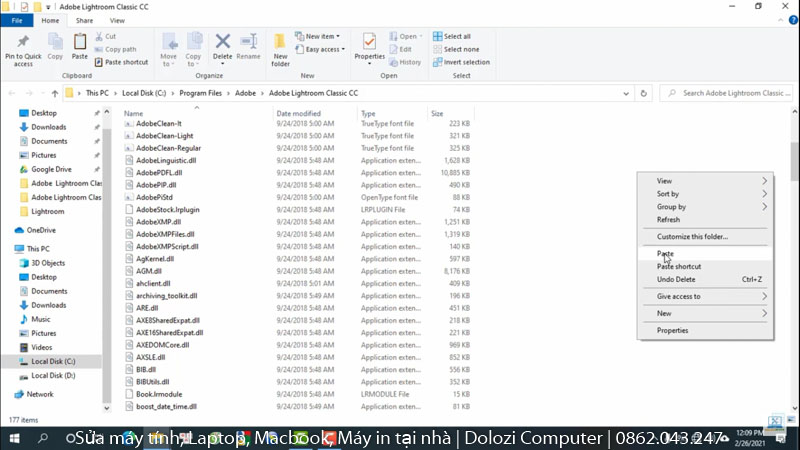Click the Move to icon

pyautogui.click(x=169, y=42)
